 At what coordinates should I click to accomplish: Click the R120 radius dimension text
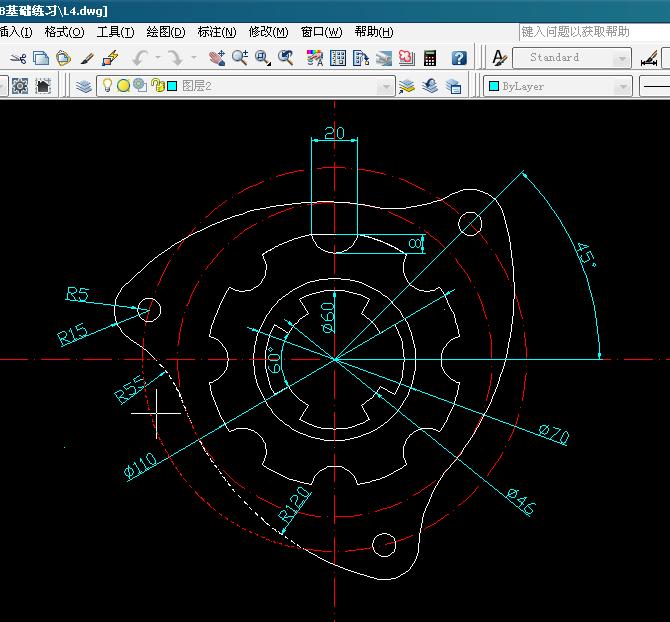294,505
